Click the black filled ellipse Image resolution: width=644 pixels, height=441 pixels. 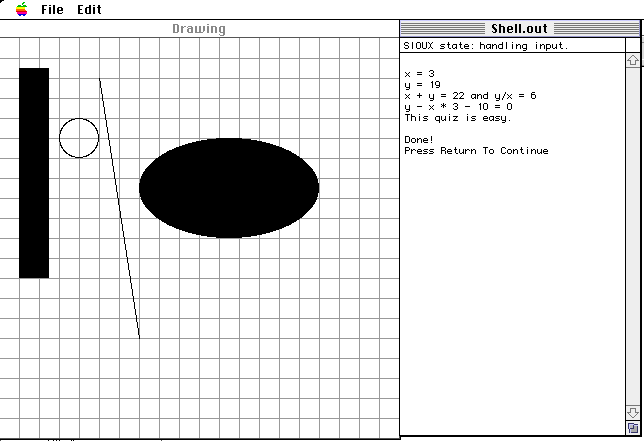228,187
